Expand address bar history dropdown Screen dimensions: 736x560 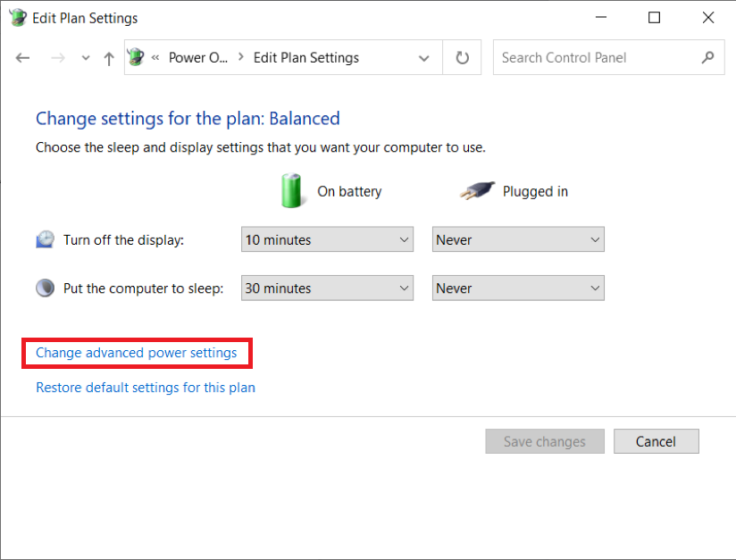[424, 58]
